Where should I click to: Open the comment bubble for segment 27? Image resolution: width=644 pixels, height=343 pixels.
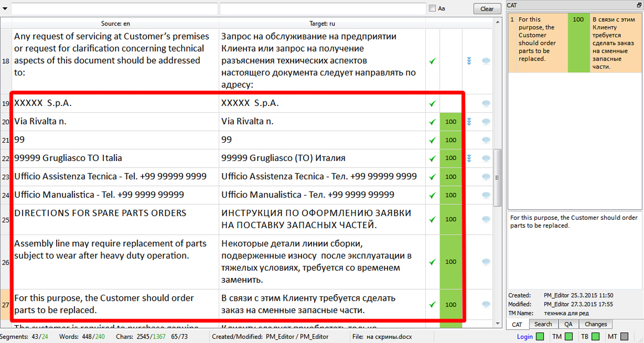tap(485, 304)
